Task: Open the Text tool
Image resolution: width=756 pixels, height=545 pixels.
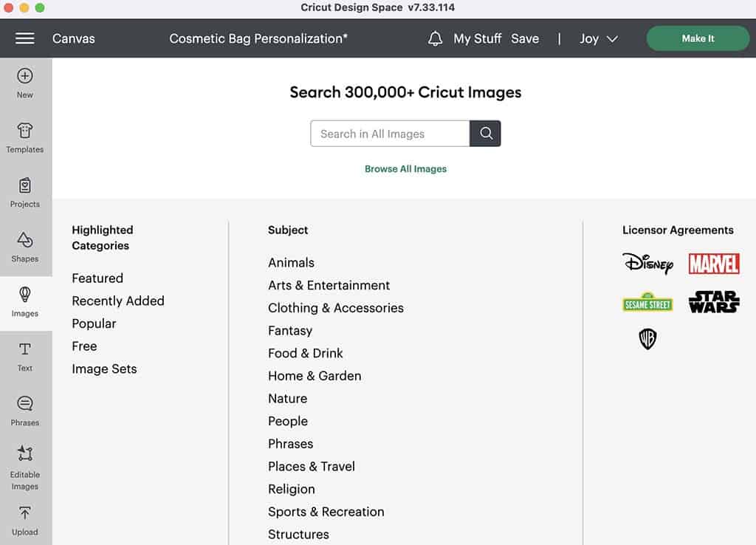Action: (x=25, y=357)
